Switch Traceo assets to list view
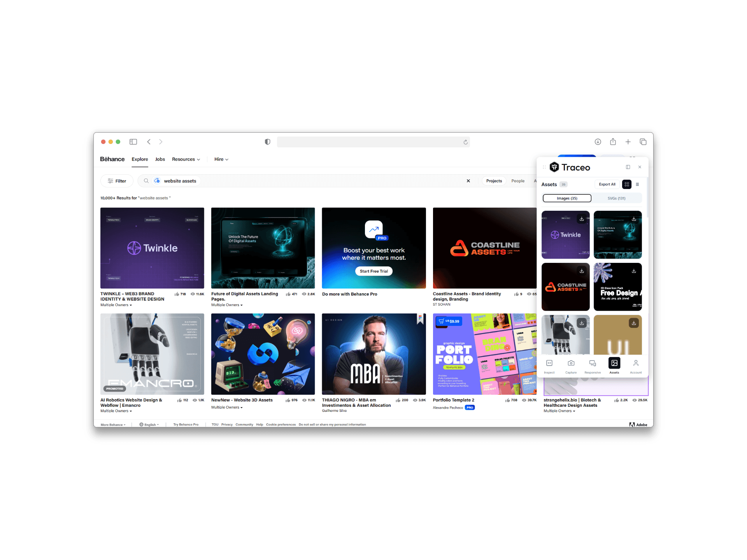 tap(637, 184)
